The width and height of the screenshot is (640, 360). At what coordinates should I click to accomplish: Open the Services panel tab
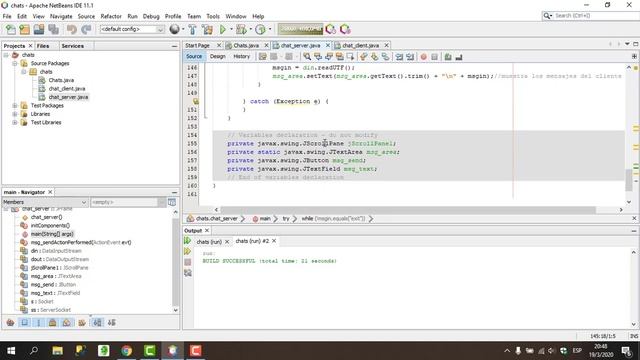pyautogui.click(x=73, y=46)
